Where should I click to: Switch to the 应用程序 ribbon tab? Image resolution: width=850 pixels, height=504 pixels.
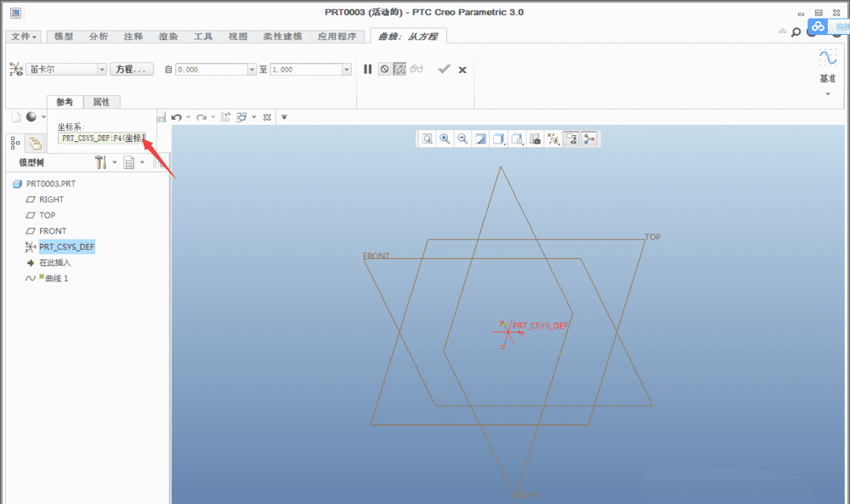[337, 37]
